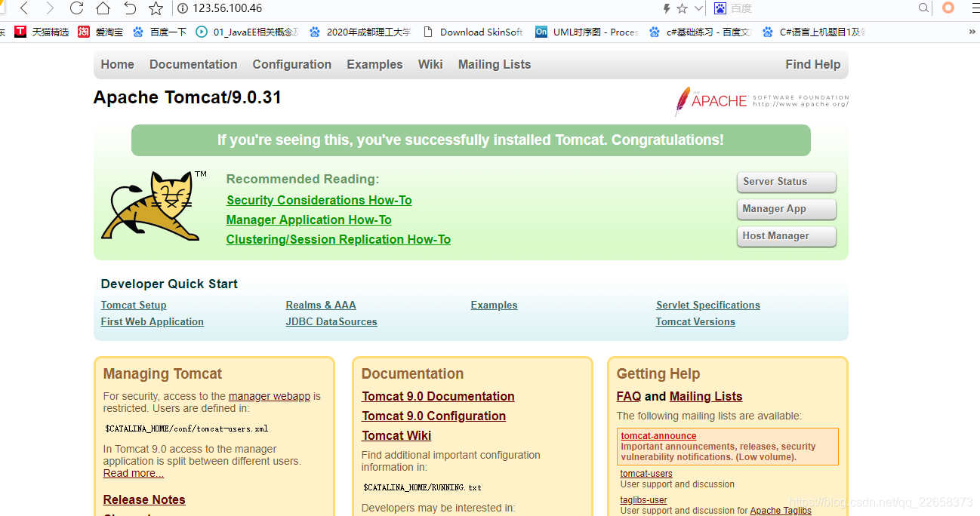Click the orange circular extension icon
The image size is (980, 516).
(x=948, y=8)
